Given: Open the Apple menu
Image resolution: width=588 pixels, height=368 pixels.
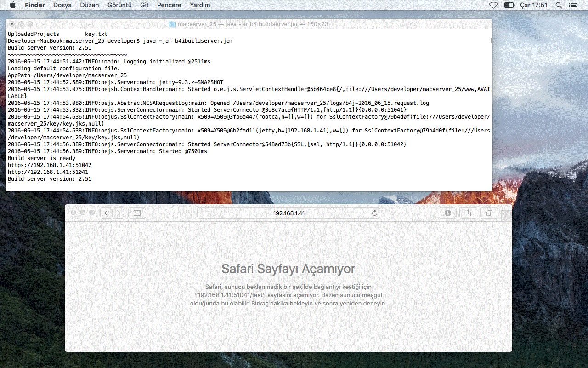Looking at the screenshot, I should [x=12, y=5].
